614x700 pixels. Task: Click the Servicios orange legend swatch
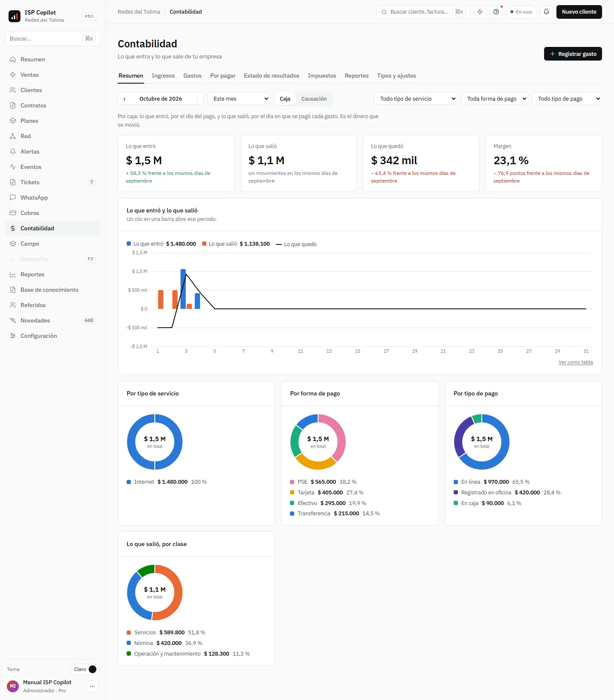(129, 633)
